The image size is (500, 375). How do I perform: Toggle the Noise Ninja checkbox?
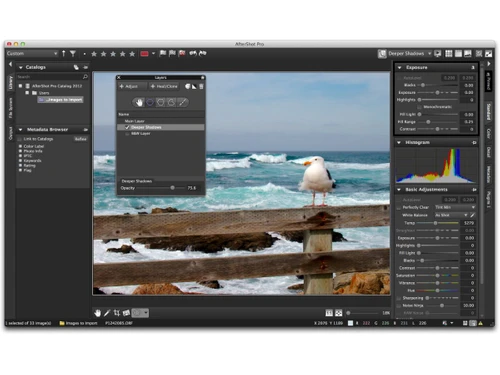click(398, 305)
